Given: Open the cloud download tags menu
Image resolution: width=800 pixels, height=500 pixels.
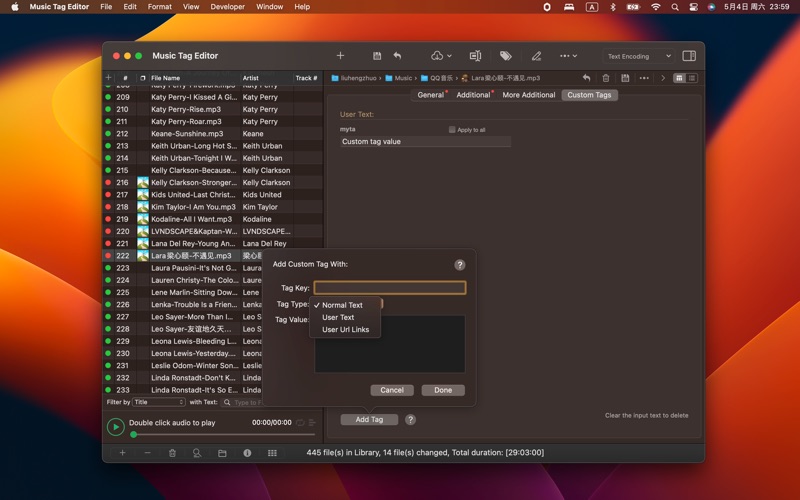Looking at the screenshot, I should 441,56.
